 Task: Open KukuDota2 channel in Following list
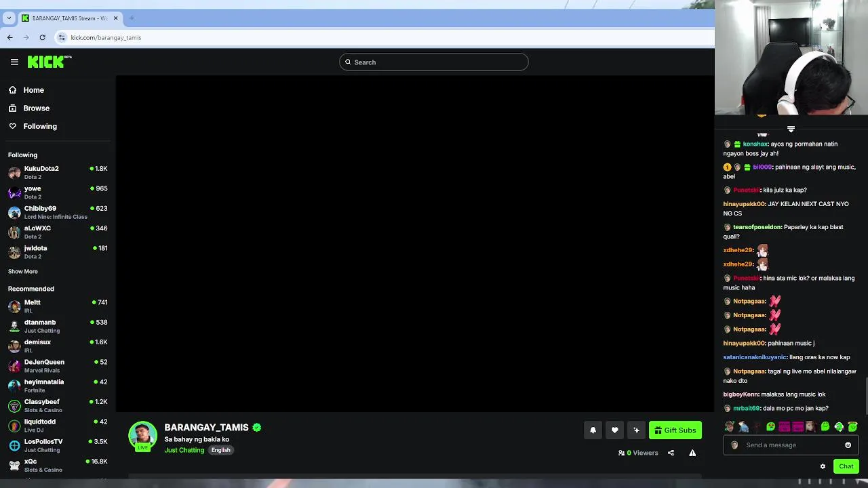58,172
